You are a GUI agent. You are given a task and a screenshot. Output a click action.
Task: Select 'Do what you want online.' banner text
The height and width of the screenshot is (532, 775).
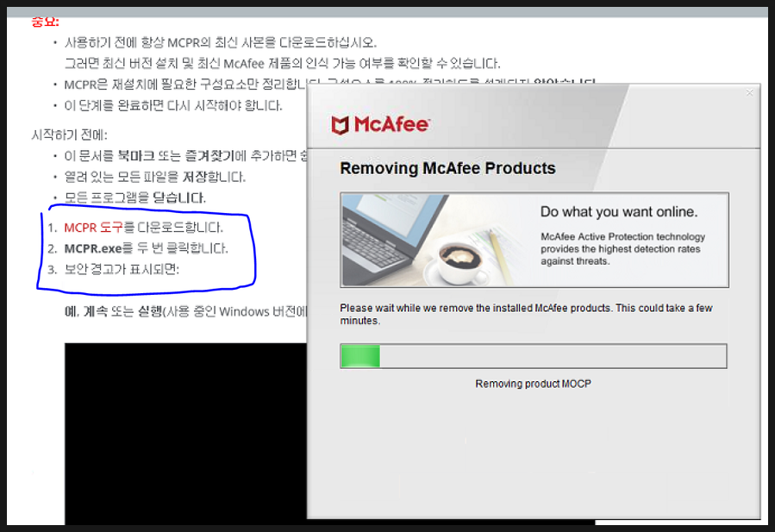pos(619,211)
